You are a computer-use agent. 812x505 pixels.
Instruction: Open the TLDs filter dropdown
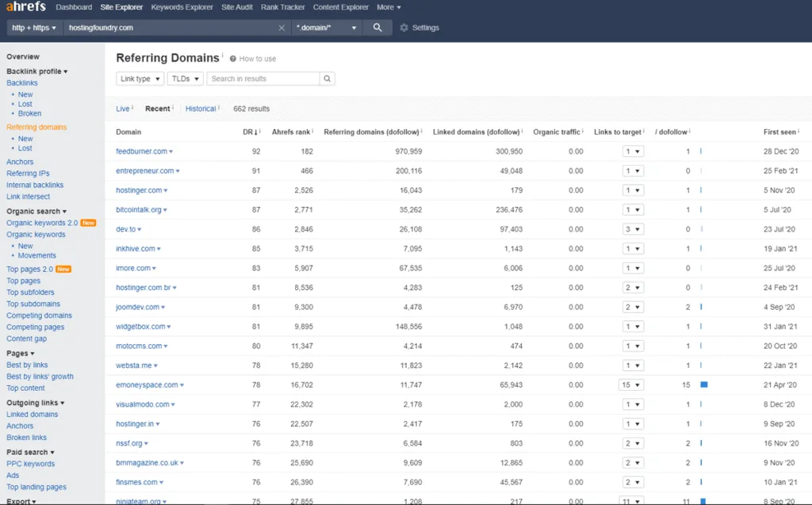pos(185,78)
